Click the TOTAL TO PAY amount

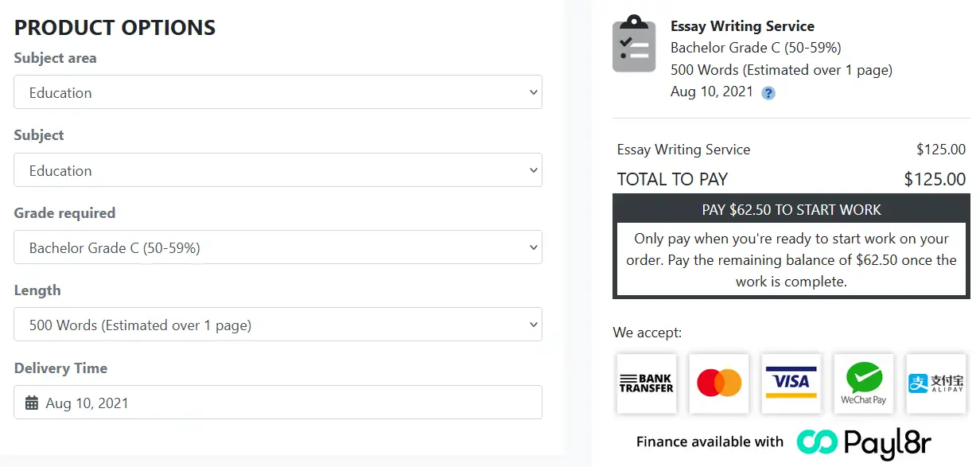935,179
